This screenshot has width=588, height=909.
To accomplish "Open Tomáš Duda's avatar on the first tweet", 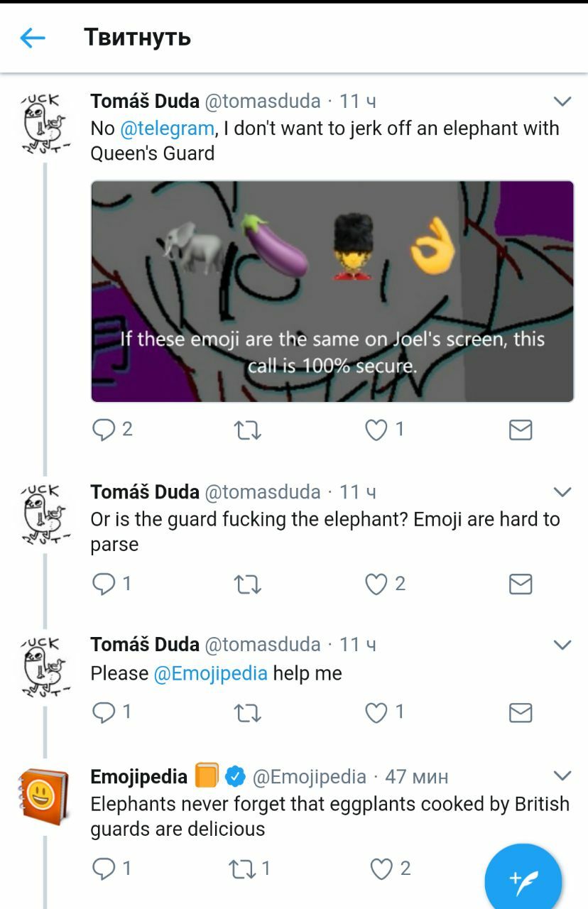I will click(43, 121).
